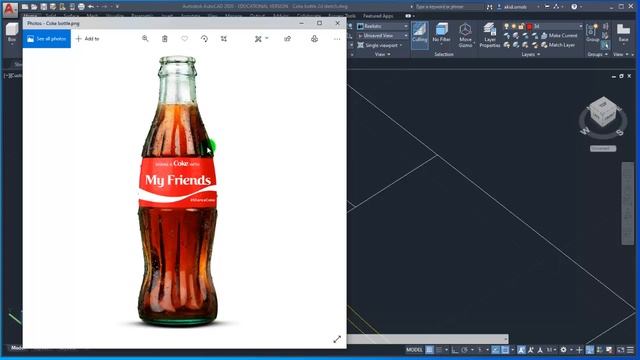
Task: Zoom in the Photos image with magnifier
Action: coord(145,38)
